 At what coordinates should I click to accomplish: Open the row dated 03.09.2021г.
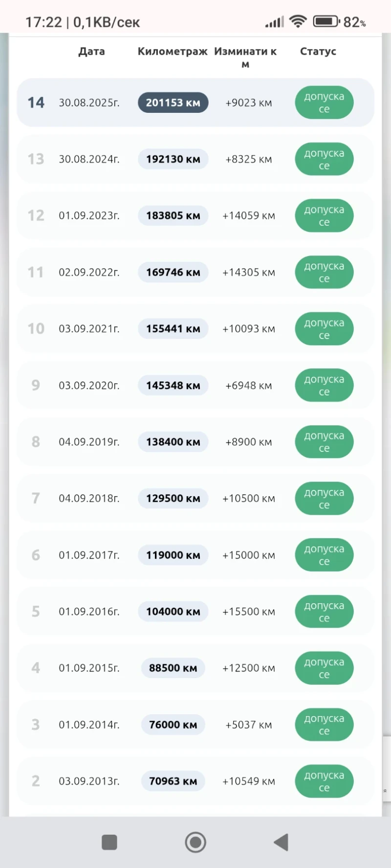(x=89, y=329)
